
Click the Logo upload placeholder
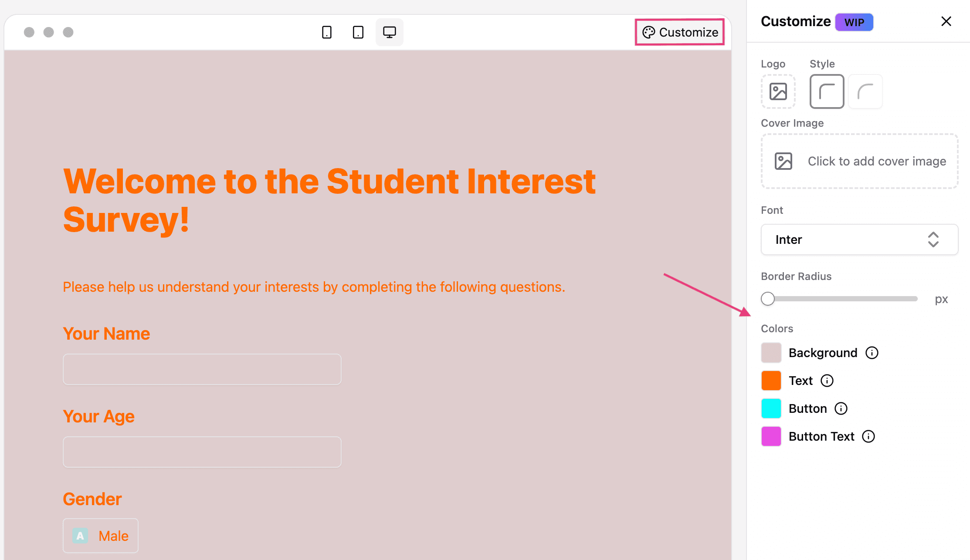778,92
